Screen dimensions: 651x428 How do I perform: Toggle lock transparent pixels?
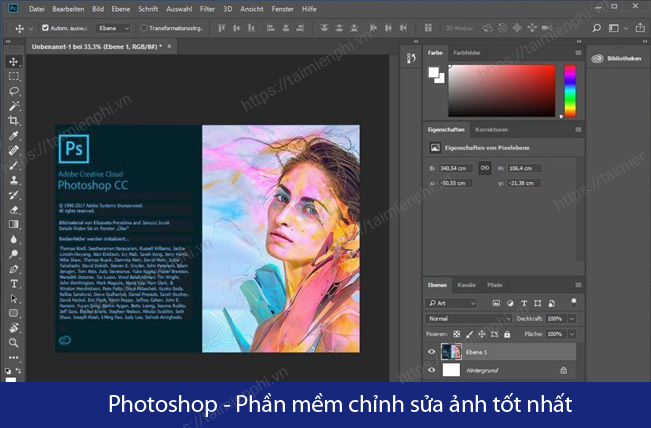456,334
